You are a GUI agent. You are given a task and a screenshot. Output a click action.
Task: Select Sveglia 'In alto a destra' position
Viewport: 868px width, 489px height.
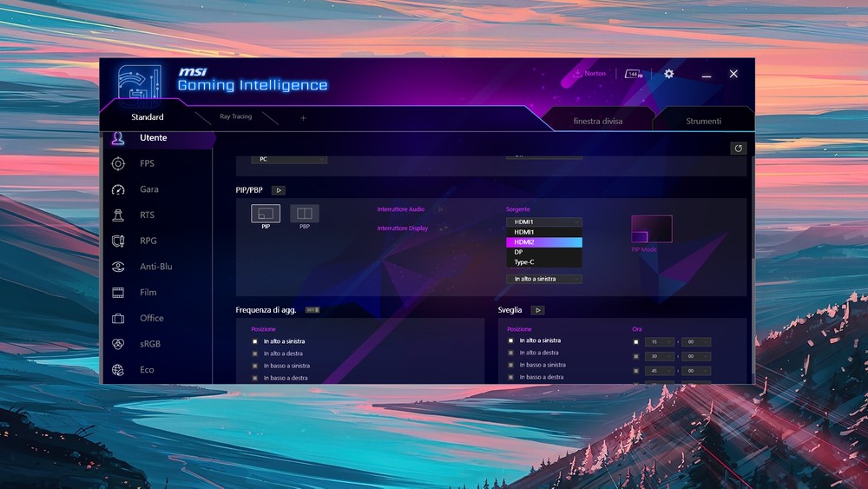click(534, 353)
